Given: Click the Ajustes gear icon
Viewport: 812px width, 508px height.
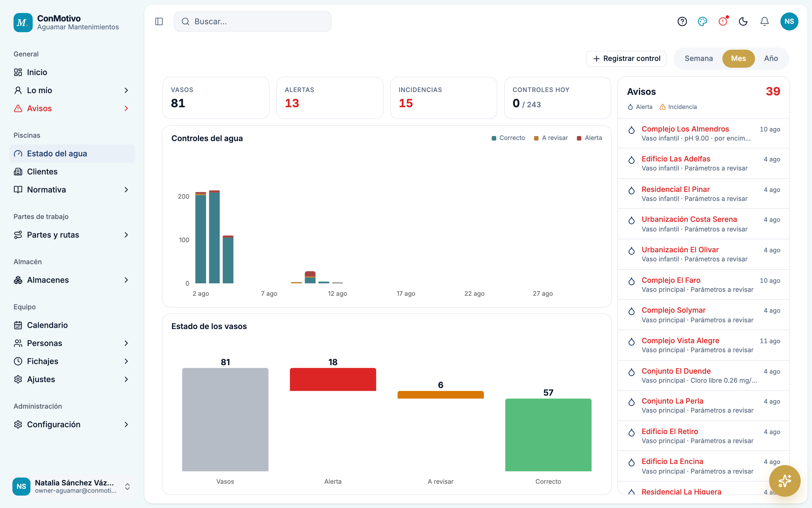Looking at the screenshot, I should [x=18, y=379].
